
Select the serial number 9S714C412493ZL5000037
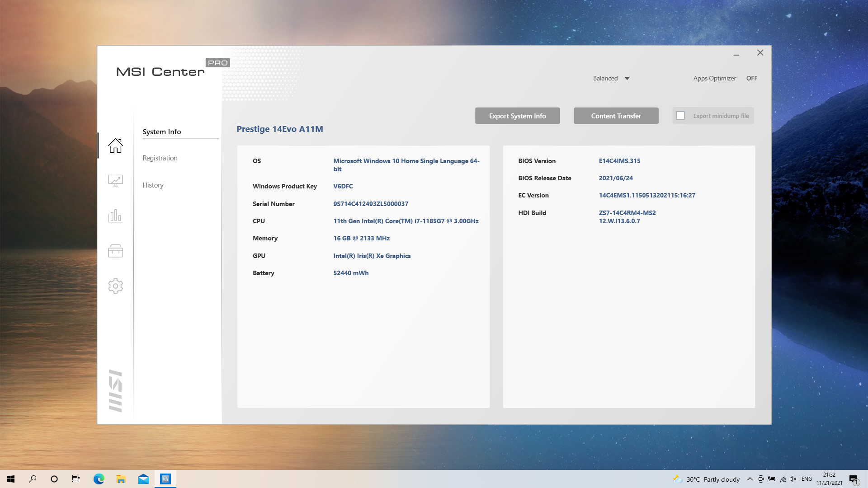371,204
